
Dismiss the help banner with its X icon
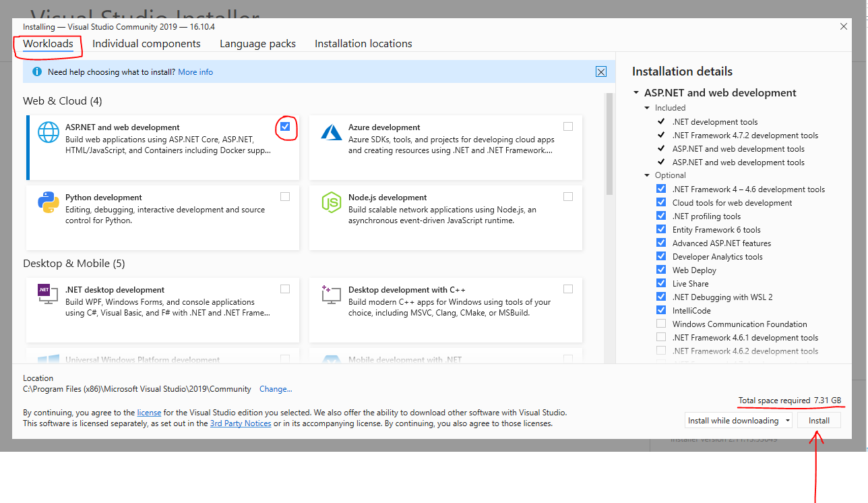(601, 71)
